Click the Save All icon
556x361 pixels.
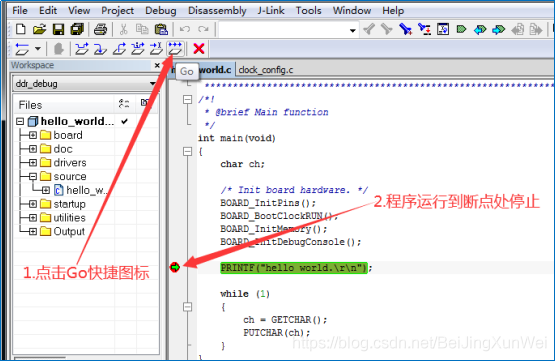[x=77, y=29]
